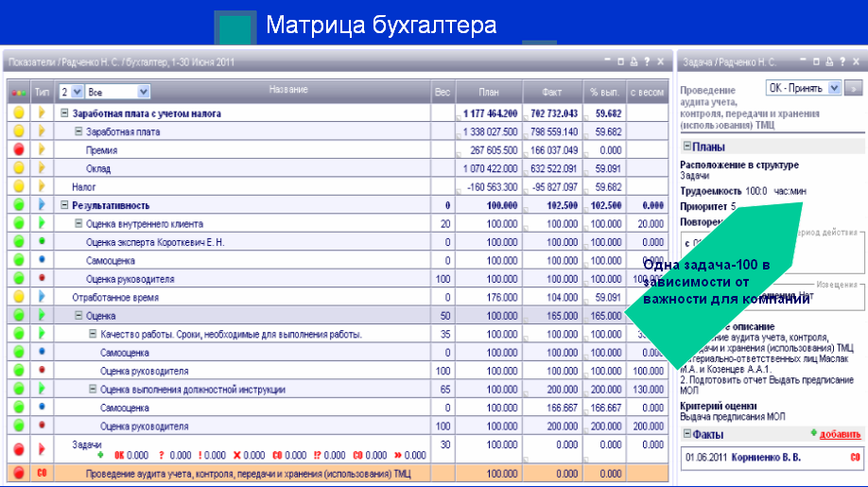Screen dimensions: 868x487
Task: Click the 'Факт' column header
Action: pos(552,92)
